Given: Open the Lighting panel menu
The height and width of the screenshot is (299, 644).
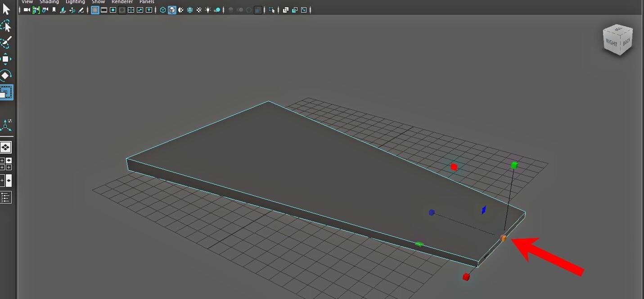Looking at the screenshot, I should [75, 2].
